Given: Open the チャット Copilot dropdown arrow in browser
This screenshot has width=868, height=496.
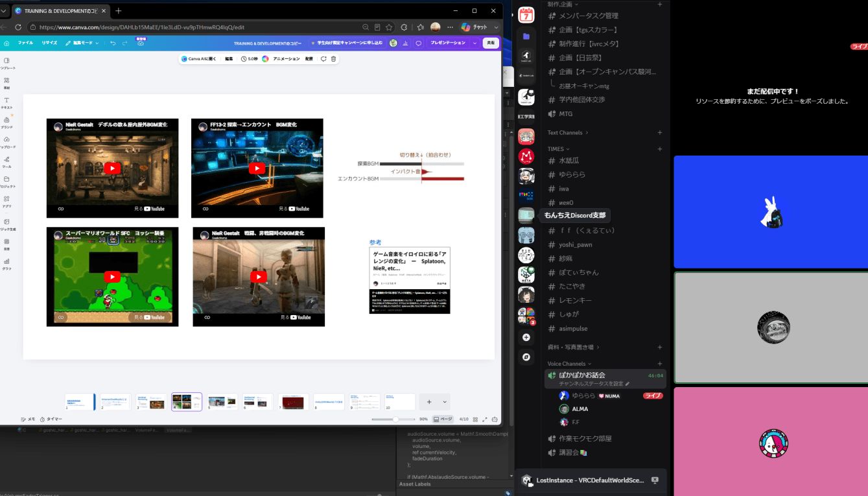Looking at the screenshot, I should 496,27.
